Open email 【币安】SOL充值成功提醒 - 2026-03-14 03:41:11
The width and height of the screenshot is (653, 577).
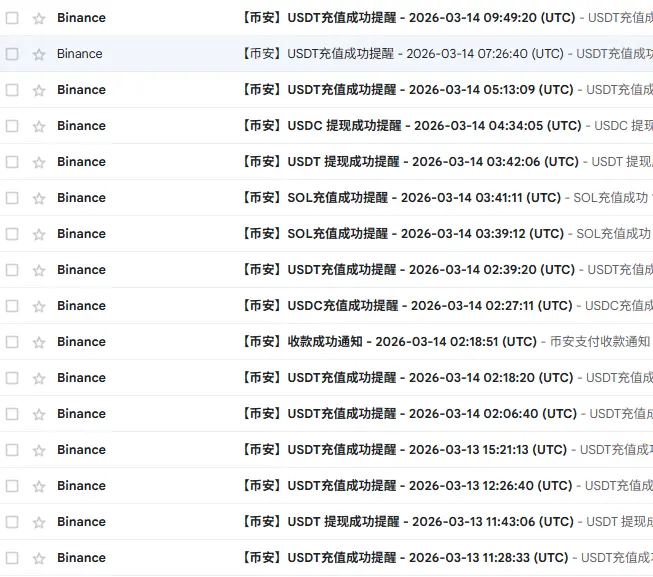401,198
